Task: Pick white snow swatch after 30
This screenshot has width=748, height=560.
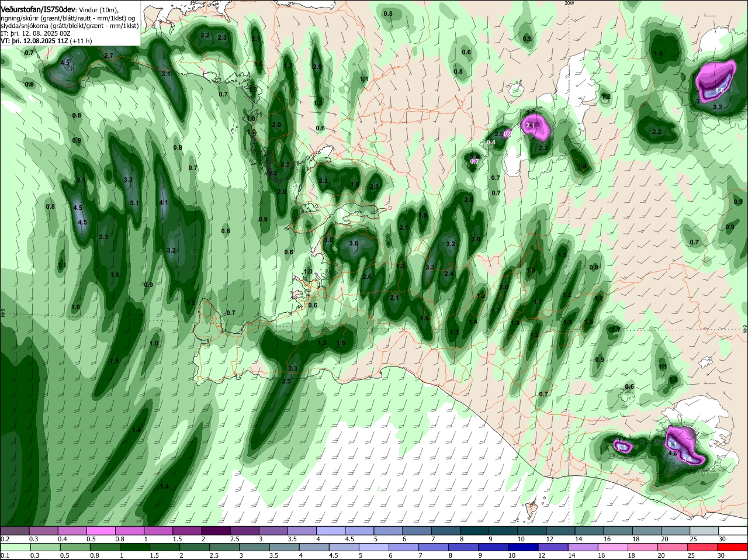Action: [733, 531]
